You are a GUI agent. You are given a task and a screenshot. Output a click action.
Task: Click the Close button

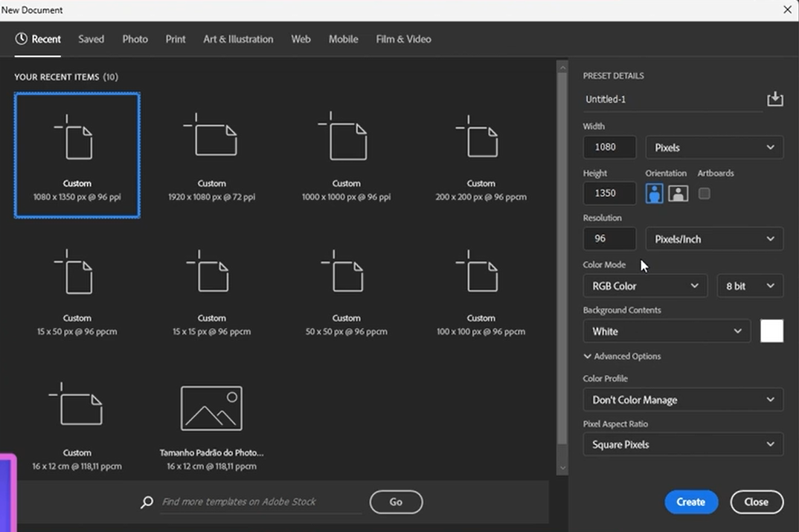[756, 502]
